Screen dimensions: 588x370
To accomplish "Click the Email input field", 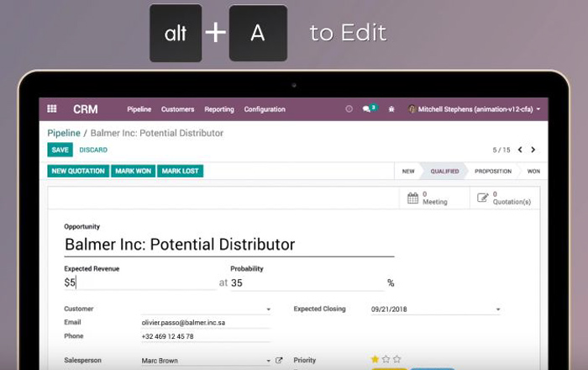I will pos(206,322).
